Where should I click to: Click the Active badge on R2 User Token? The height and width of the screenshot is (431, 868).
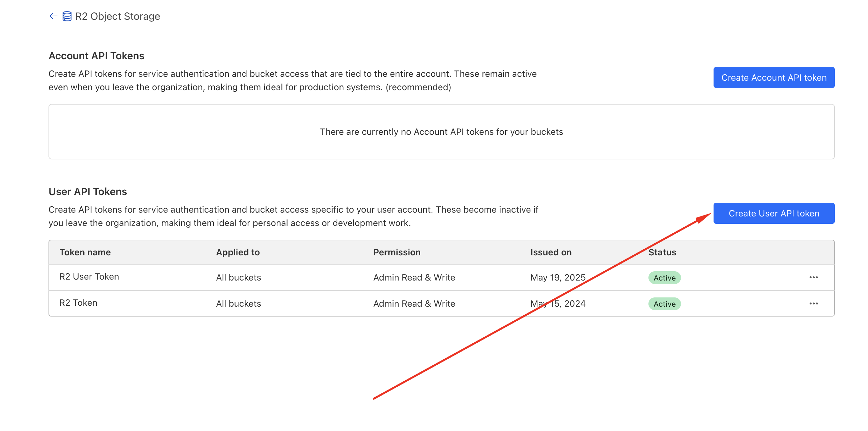[x=664, y=277]
